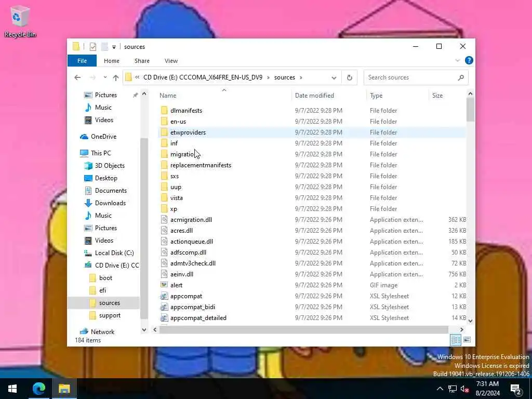The image size is (532, 399).
Task: Click the horizontal scrollbar right arrow
Action: tap(461, 329)
